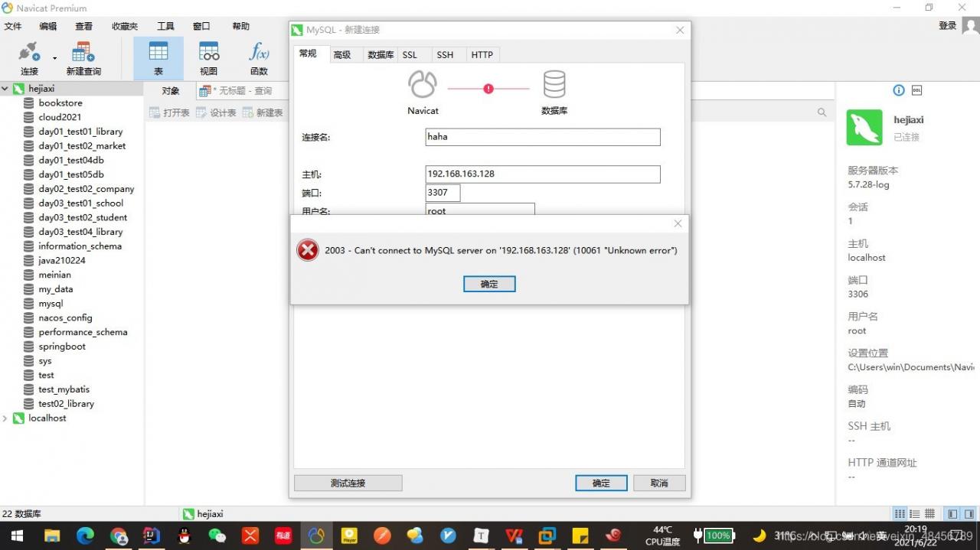This screenshot has height=550, width=980.
Task: Switch to icon grid view in status bar
Action: [900, 514]
